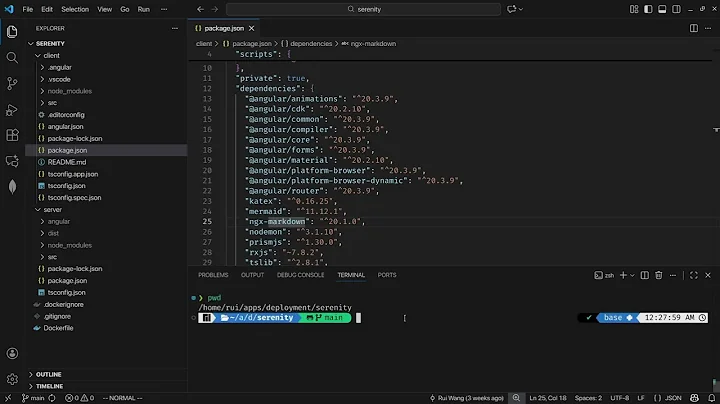Click dependencies in the breadcrumb
The height and width of the screenshot is (404, 720).
point(311,44)
